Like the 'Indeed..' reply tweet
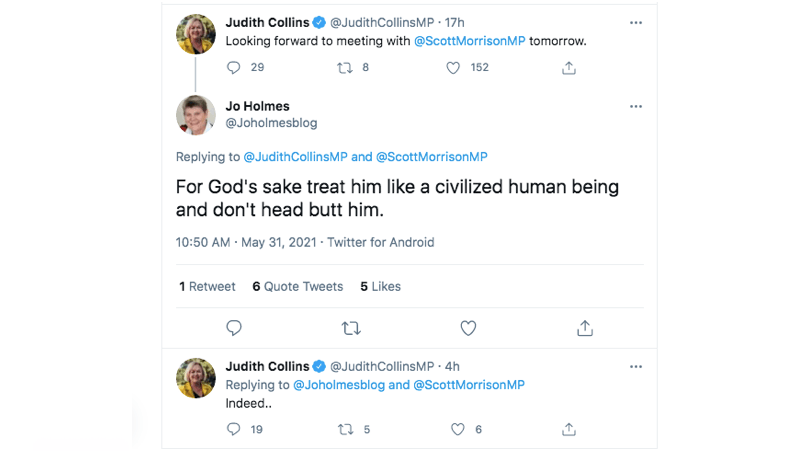This screenshot has height=451, width=810. (457, 429)
